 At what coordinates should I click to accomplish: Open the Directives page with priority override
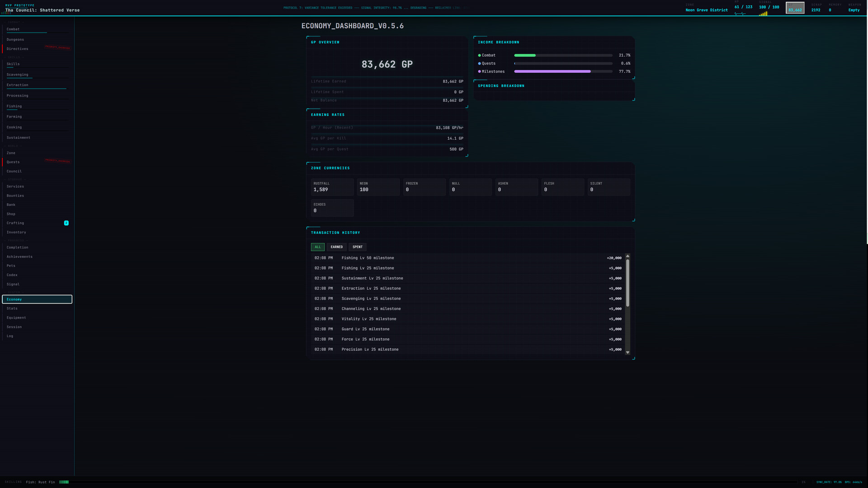coord(17,49)
